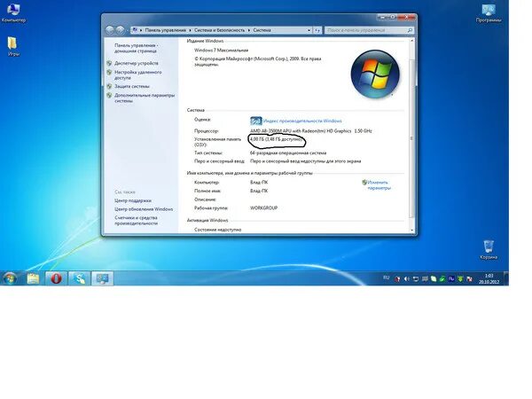Open Защита системы

pyautogui.click(x=131, y=86)
